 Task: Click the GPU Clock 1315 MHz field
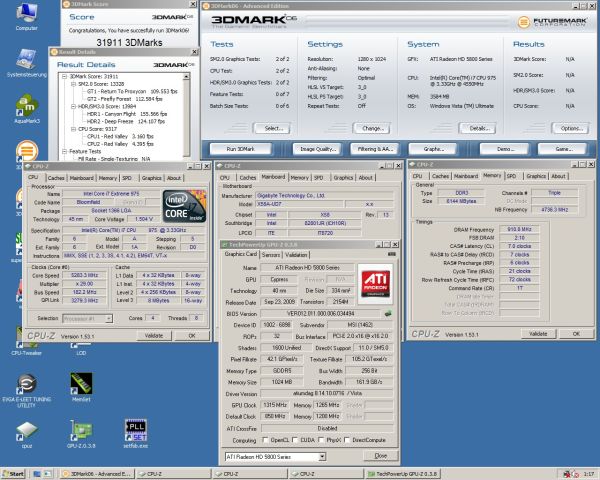pyautogui.click(x=275, y=405)
